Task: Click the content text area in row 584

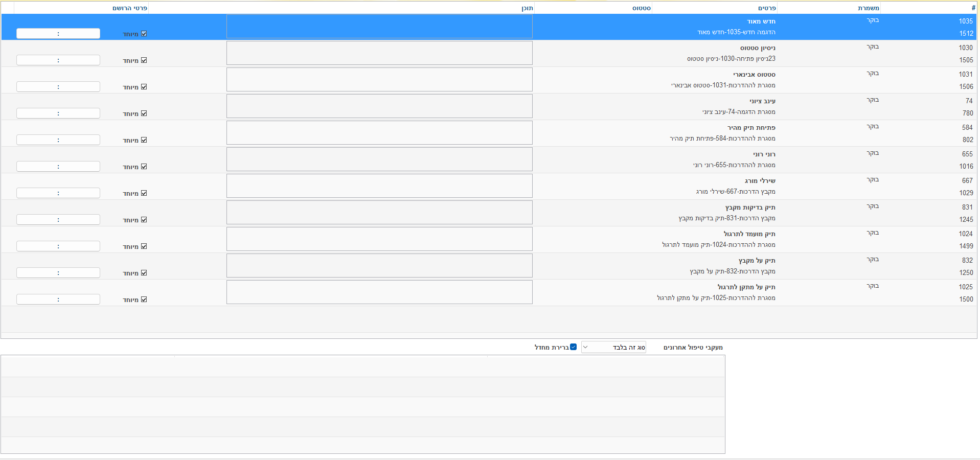Action: click(379, 133)
